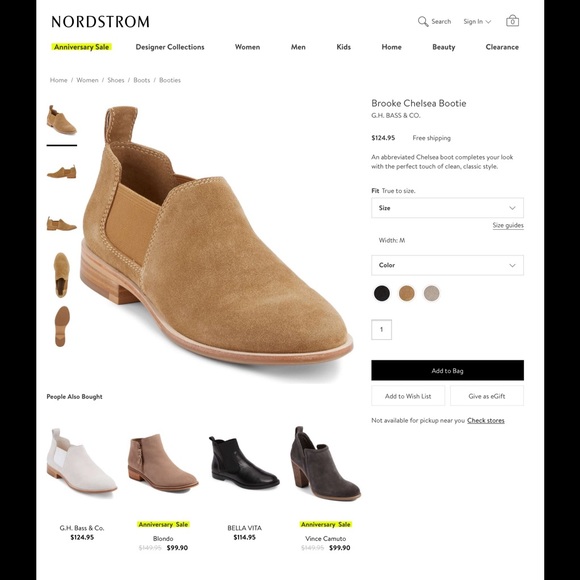Expand the Sign In dropdown
This screenshot has width=580, height=580.
pyautogui.click(x=477, y=21)
